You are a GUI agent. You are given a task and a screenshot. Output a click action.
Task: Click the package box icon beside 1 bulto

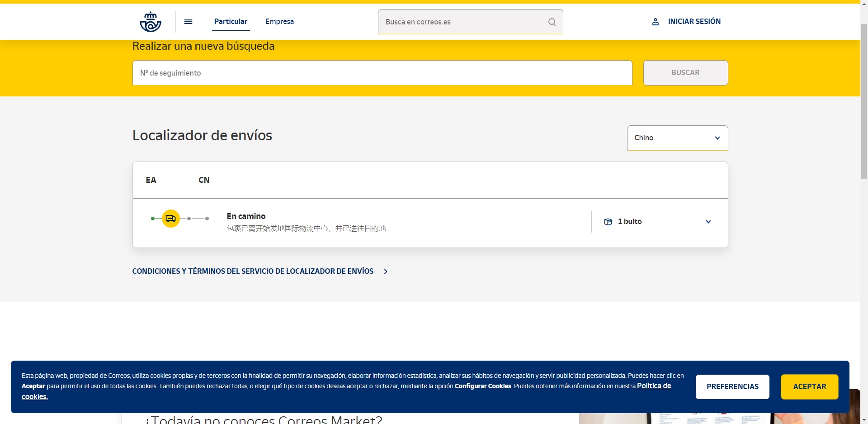(x=608, y=222)
